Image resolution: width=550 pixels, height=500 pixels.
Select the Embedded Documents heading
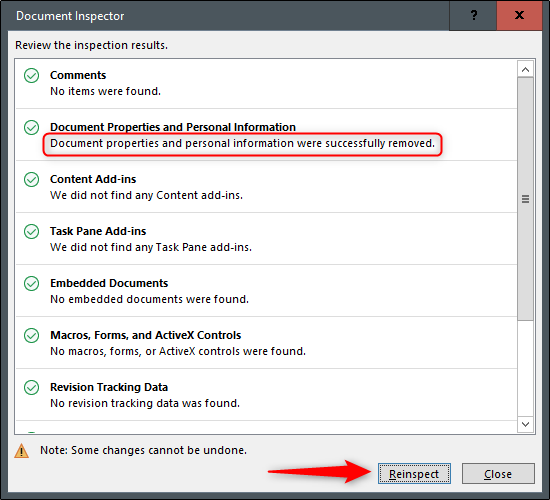pos(109,283)
